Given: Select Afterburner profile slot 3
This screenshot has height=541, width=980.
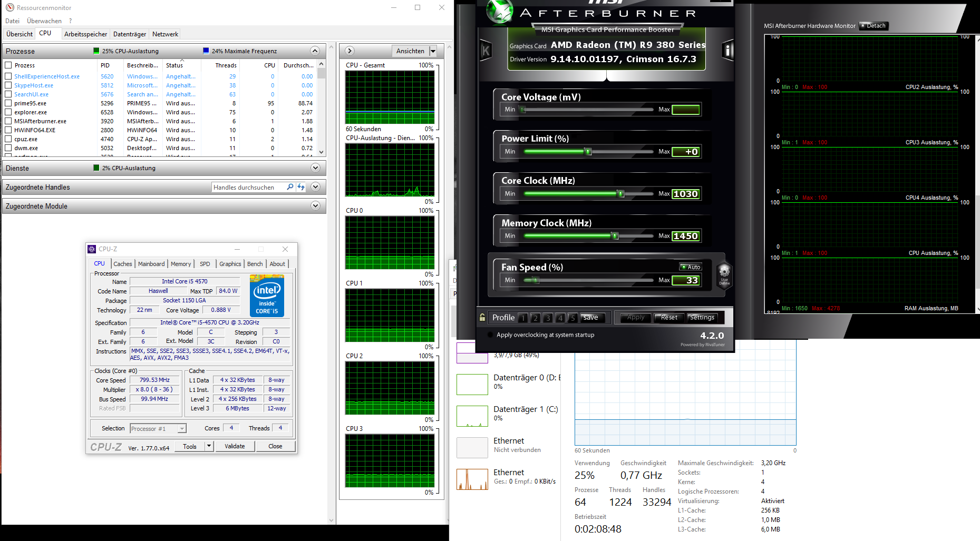Looking at the screenshot, I should [548, 318].
